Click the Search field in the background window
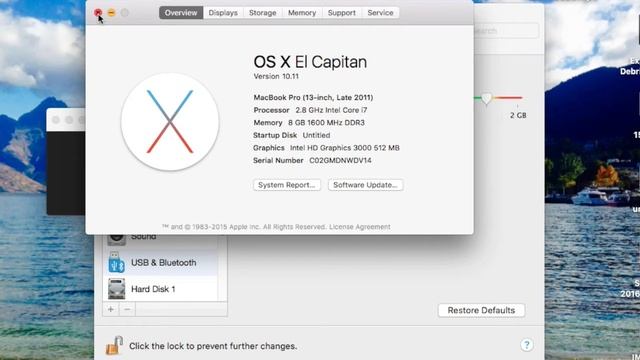 point(506,31)
